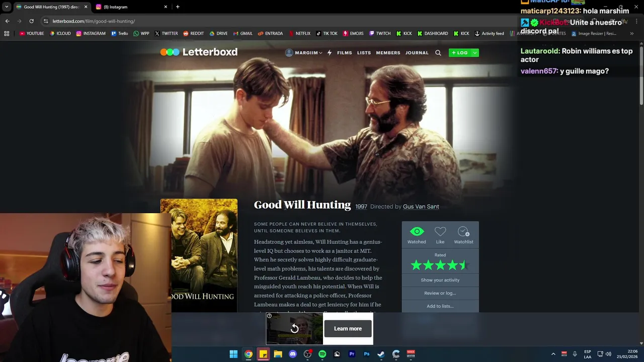The width and height of the screenshot is (644, 362).
Task: Open the WPP WhatsApp bookmark
Action: 141,34
